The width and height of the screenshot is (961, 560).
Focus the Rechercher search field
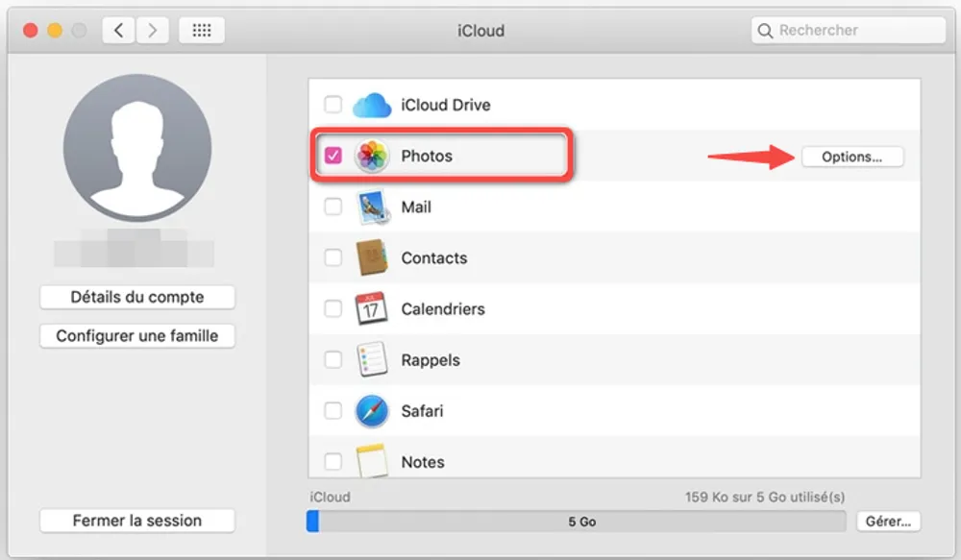849,30
